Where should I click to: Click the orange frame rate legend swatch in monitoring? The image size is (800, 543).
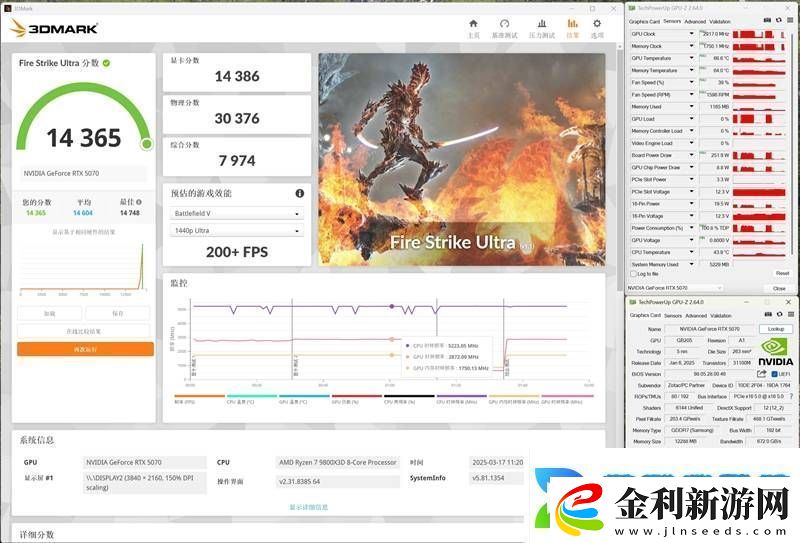coord(199,396)
